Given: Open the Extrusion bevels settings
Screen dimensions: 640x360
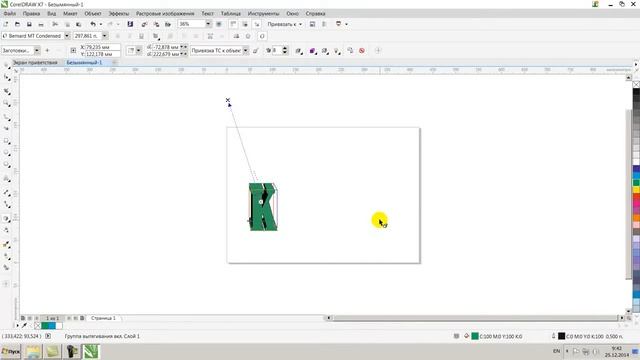Looking at the screenshot, I should point(325,51).
